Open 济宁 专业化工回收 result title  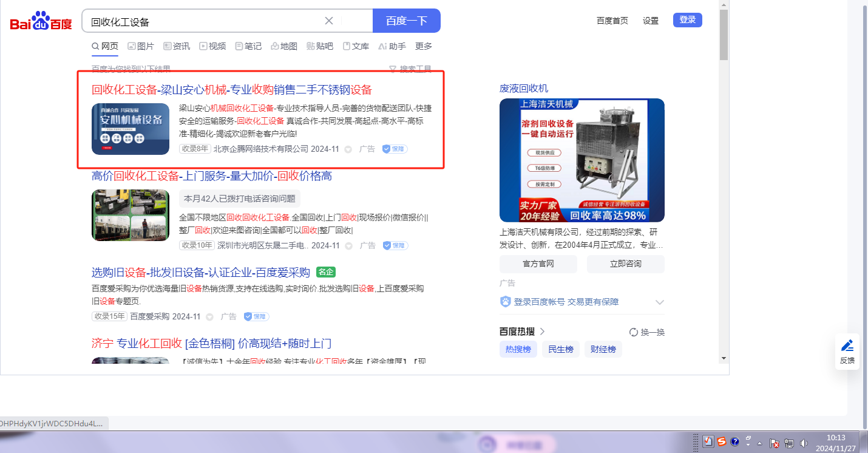(x=211, y=343)
